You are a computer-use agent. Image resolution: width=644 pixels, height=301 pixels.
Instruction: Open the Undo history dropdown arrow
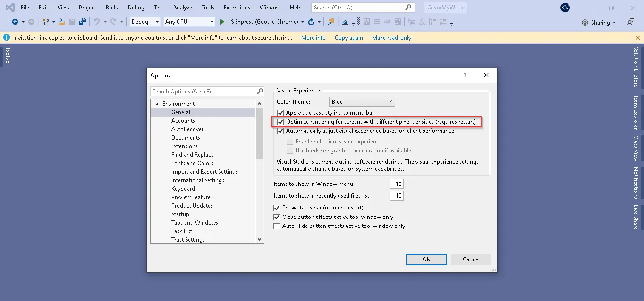click(105, 22)
